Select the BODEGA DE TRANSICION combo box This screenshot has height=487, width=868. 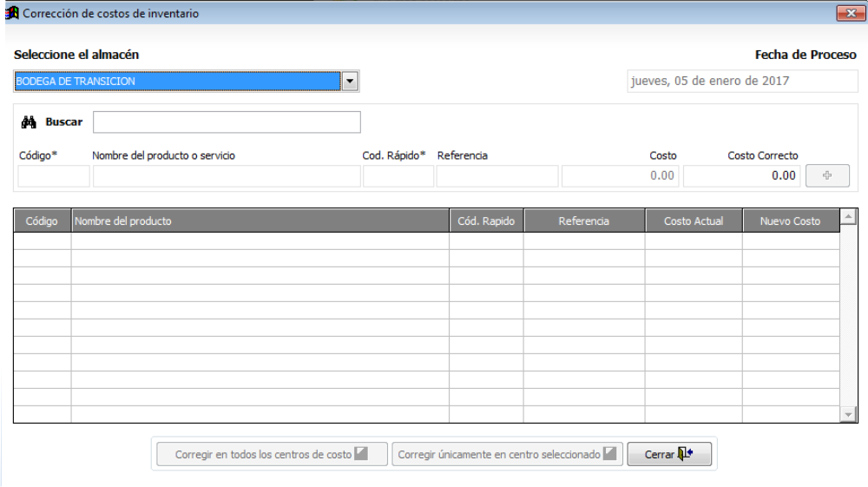click(x=187, y=82)
